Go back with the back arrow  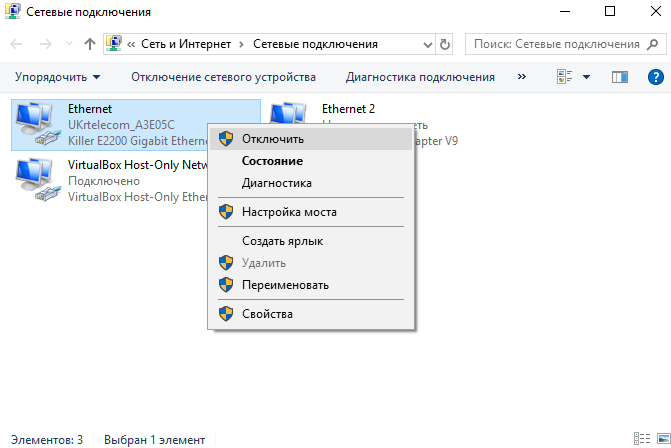point(16,44)
